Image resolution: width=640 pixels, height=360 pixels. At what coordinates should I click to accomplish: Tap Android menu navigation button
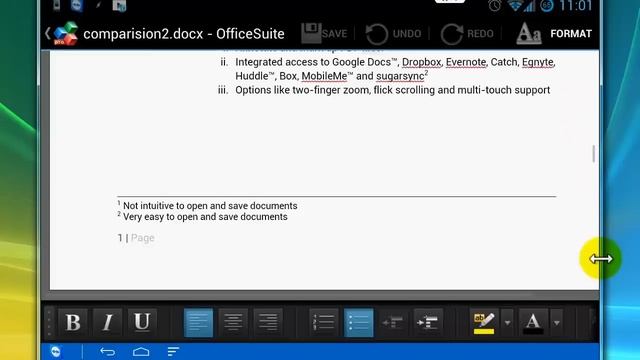[x=173, y=352]
